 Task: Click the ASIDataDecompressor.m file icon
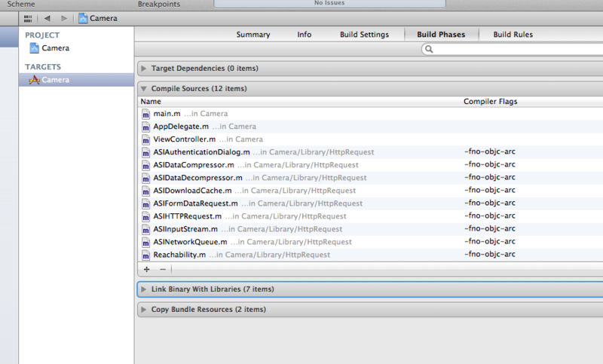pos(145,179)
